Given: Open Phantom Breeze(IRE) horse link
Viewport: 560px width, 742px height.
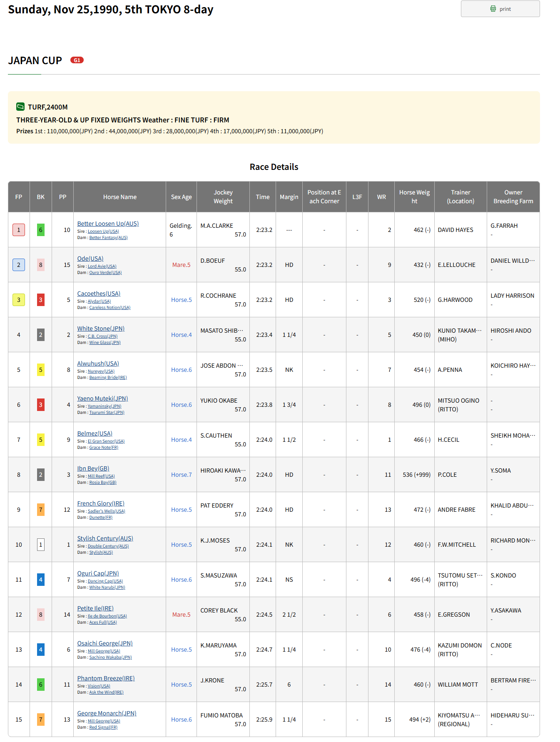Looking at the screenshot, I should [106, 678].
